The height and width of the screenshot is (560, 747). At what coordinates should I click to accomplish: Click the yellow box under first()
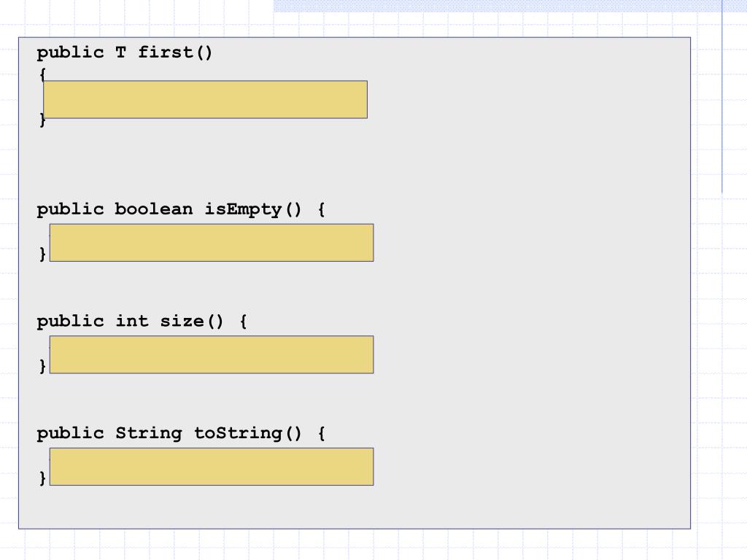[205, 99]
